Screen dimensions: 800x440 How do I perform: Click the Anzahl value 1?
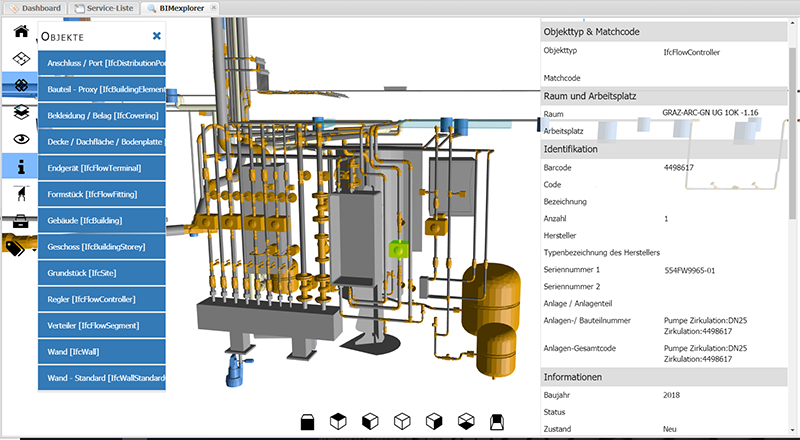(666, 218)
